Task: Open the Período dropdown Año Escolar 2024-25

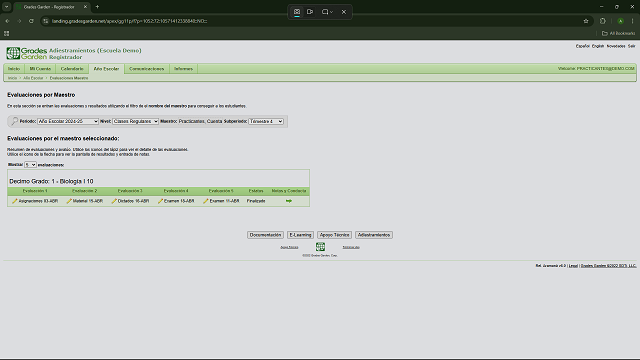Action: (68, 121)
